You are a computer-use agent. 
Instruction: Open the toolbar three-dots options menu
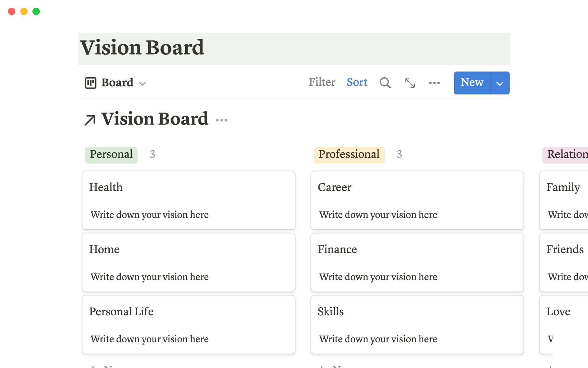(x=434, y=83)
